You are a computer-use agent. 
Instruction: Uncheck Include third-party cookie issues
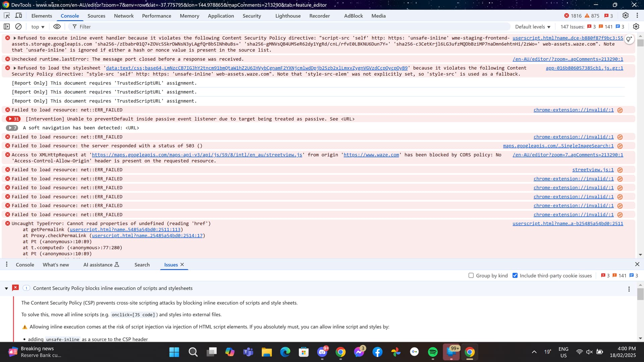tap(515, 276)
